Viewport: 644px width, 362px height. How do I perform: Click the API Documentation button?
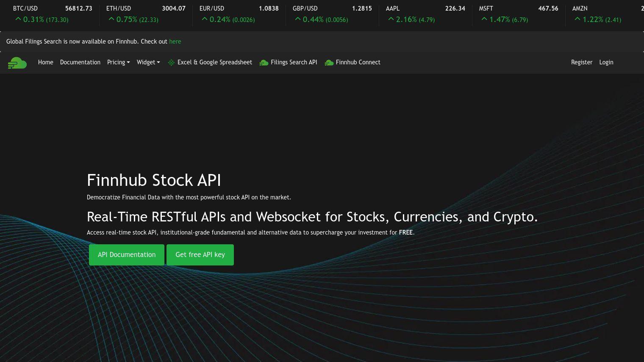coord(127,255)
